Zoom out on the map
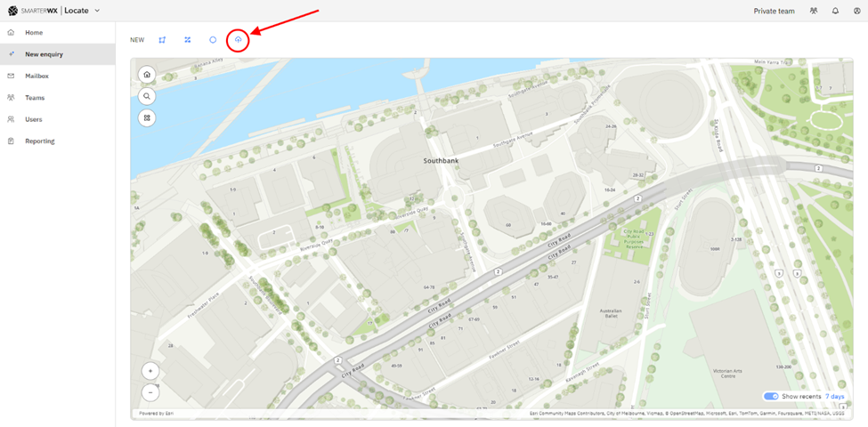 (150, 392)
